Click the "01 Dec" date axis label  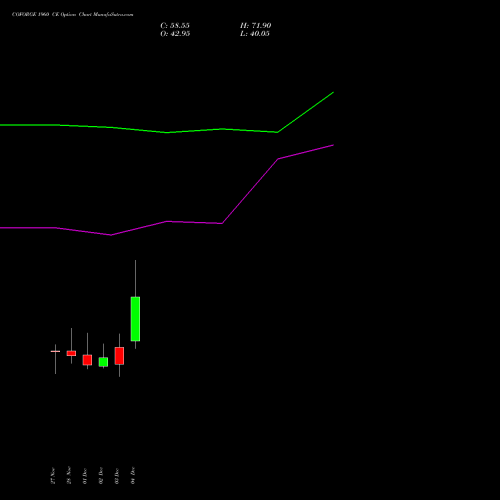click(x=85, y=476)
